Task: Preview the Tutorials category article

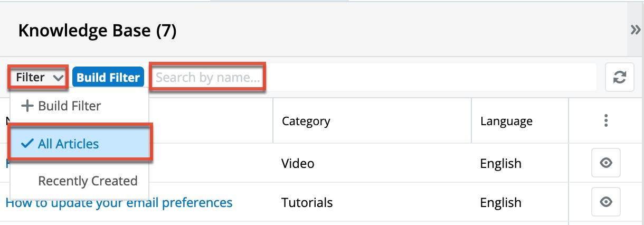Action: point(606,202)
